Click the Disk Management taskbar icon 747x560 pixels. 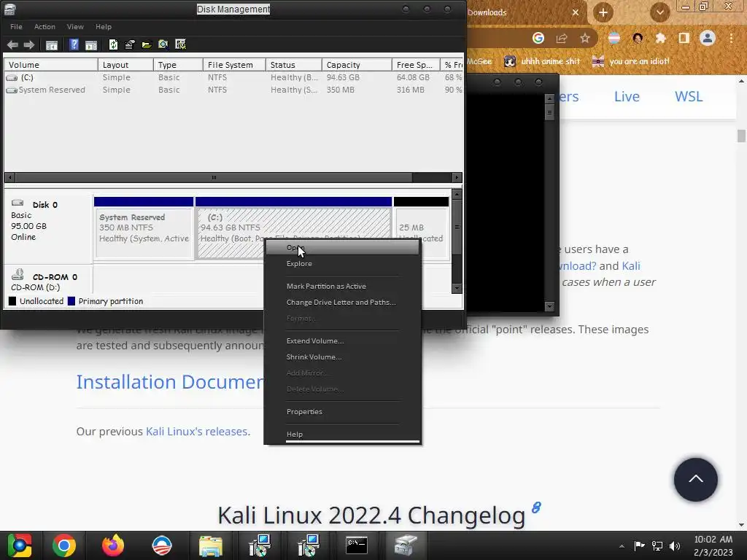[406, 545]
